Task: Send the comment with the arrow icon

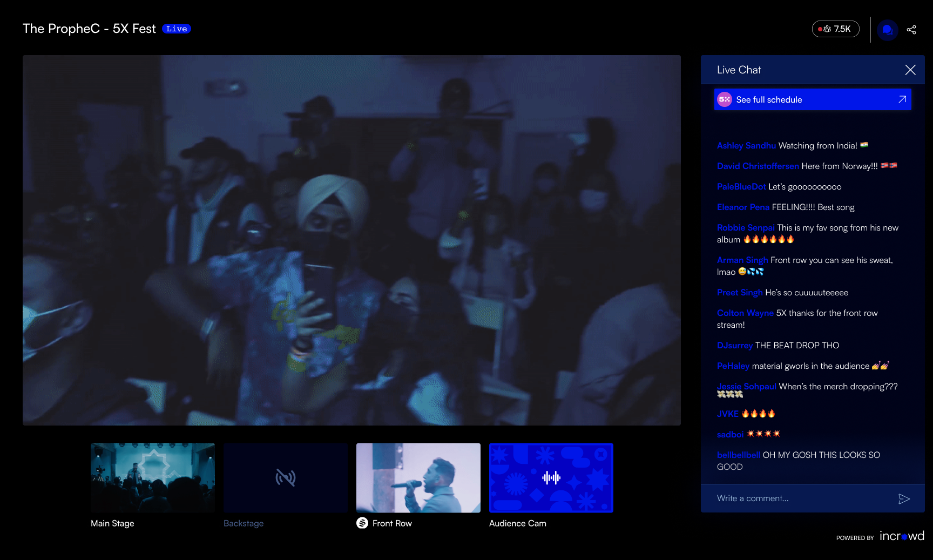Action: point(904,499)
